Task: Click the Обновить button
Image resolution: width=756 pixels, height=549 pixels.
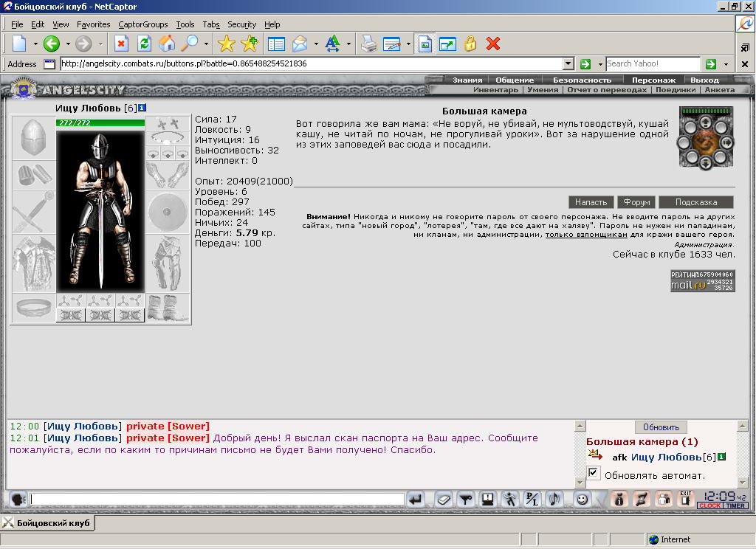Action: click(661, 427)
